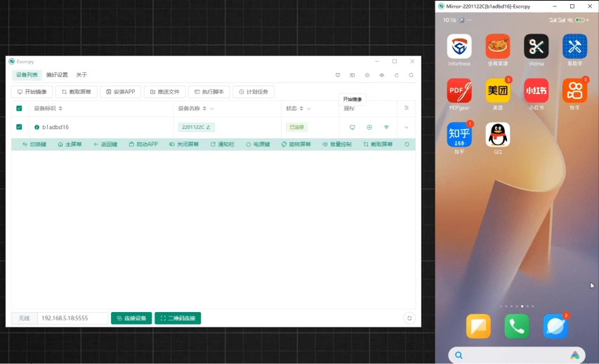599x364 pixels.
Task: Tap the green Phone dialer icon in dock
Action: click(x=517, y=326)
